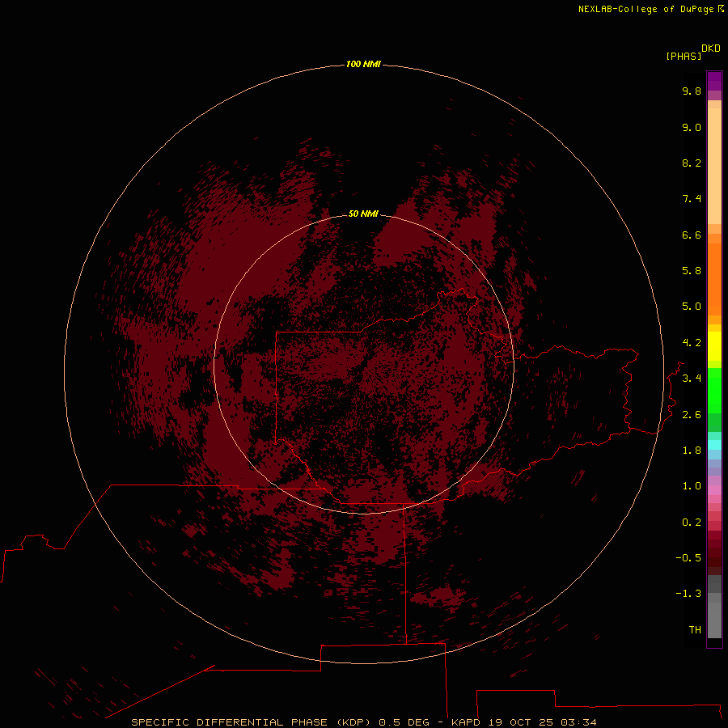Click the NEXLAB-College of DuPage header text
This screenshot has height=728, width=728.
tap(645, 9)
